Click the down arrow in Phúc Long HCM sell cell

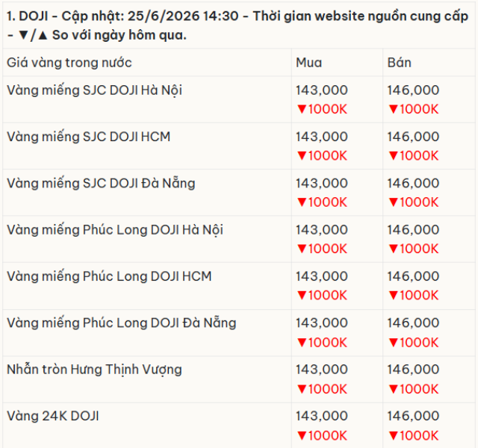click(x=394, y=296)
